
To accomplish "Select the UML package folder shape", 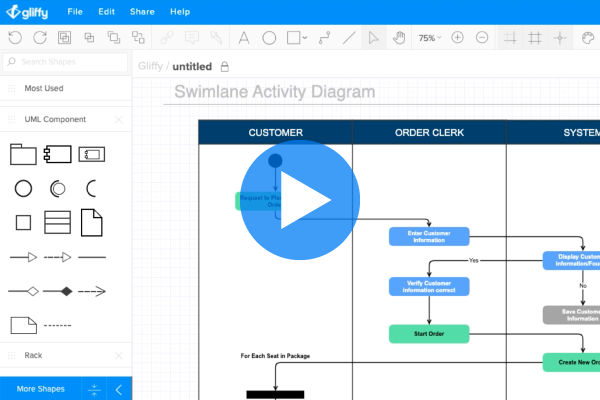I will pos(23,154).
